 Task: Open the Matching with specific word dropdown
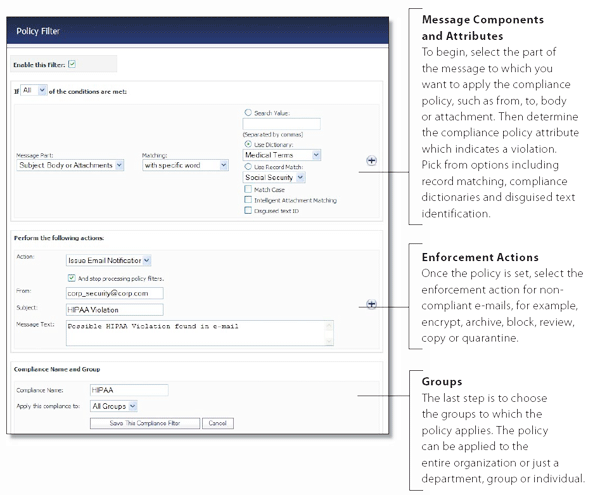click(185, 165)
